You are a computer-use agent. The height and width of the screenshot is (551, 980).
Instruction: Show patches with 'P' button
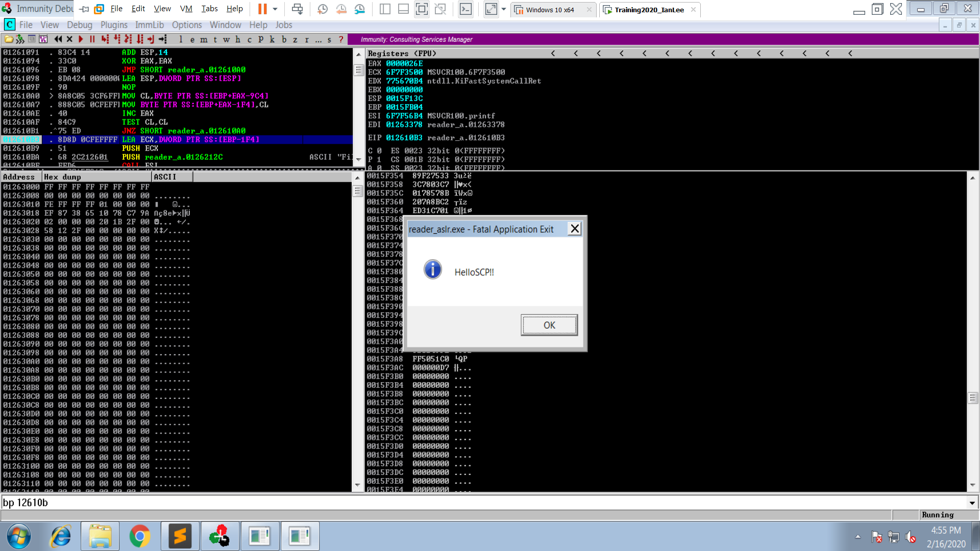pos(261,39)
